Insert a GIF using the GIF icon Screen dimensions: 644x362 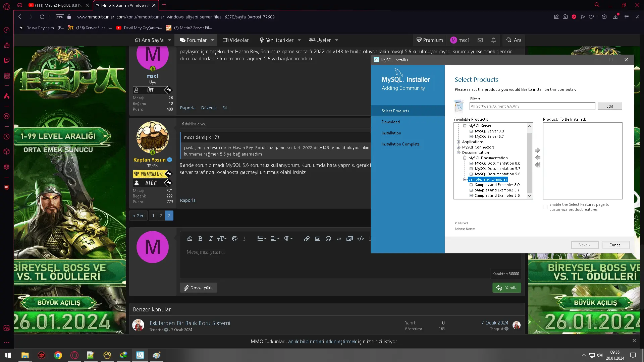339,239
